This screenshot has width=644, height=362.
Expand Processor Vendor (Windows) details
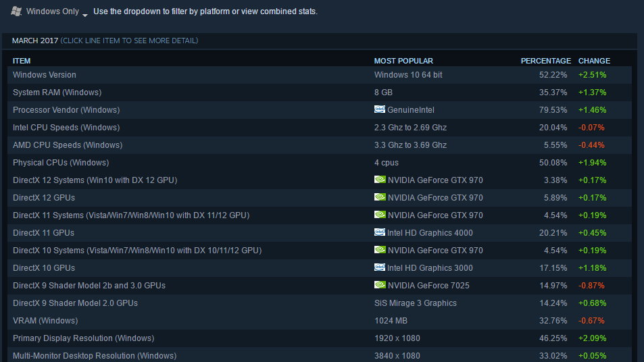[66, 110]
